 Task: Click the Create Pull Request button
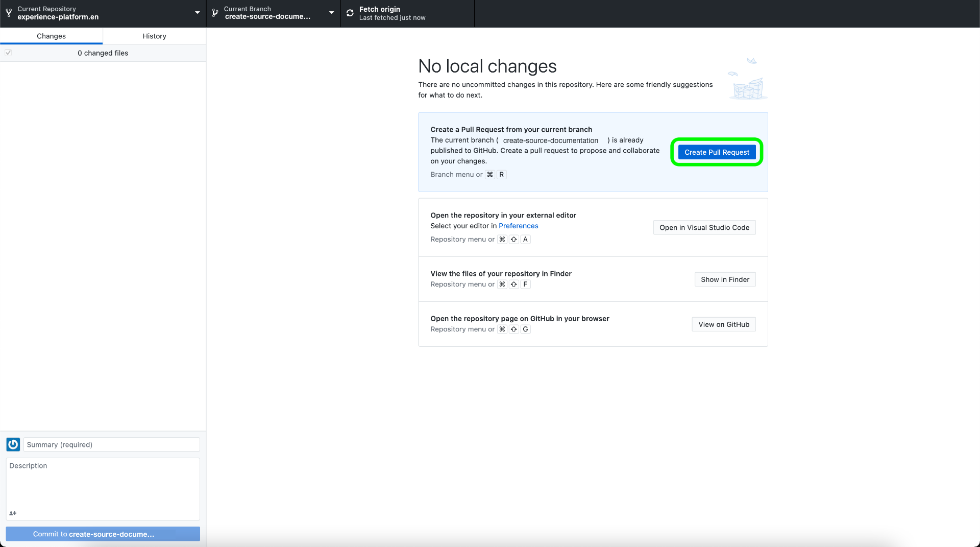[x=717, y=152]
